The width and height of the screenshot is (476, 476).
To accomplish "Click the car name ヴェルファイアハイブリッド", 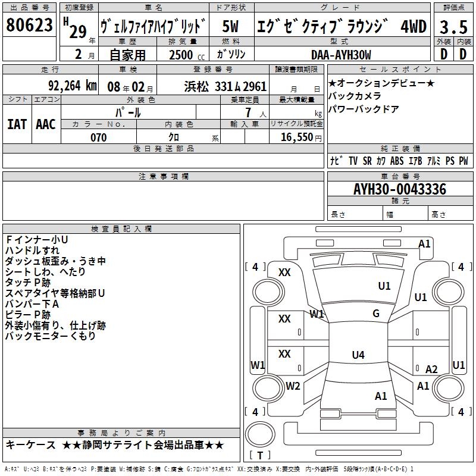I will (154, 26).
